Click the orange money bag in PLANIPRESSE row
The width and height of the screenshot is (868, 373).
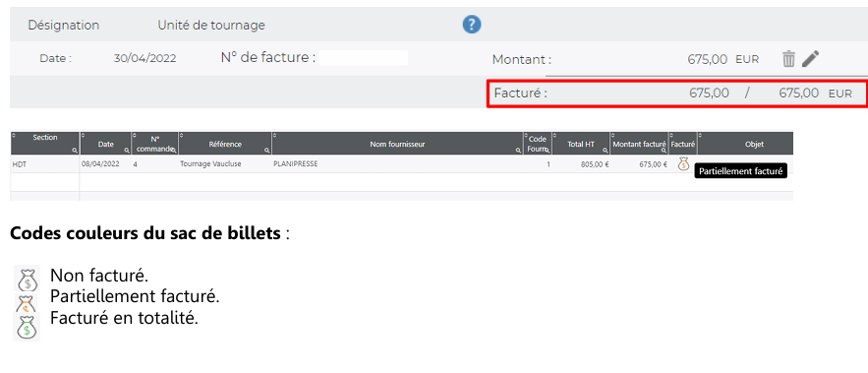pos(683,163)
